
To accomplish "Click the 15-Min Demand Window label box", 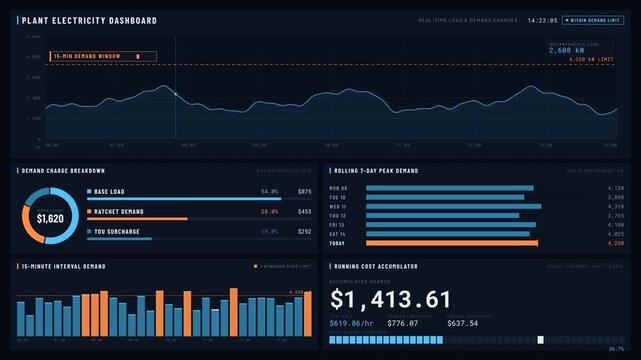I will [103, 56].
